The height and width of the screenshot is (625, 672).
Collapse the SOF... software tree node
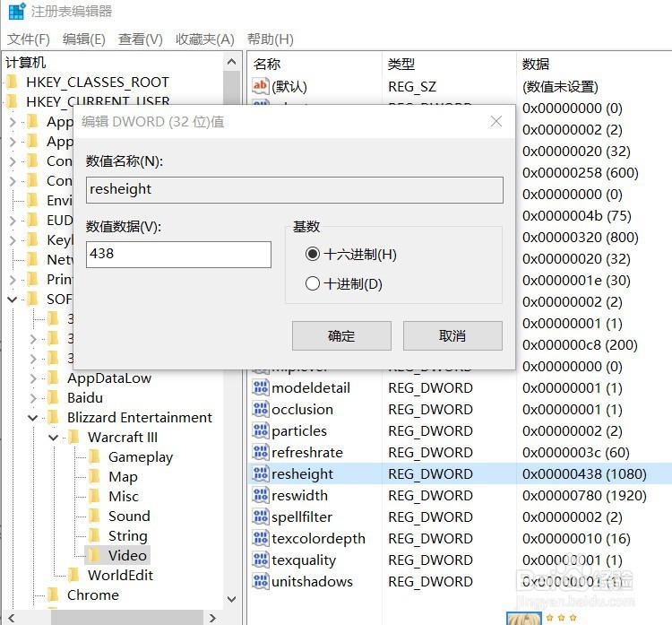pos(12,299)
